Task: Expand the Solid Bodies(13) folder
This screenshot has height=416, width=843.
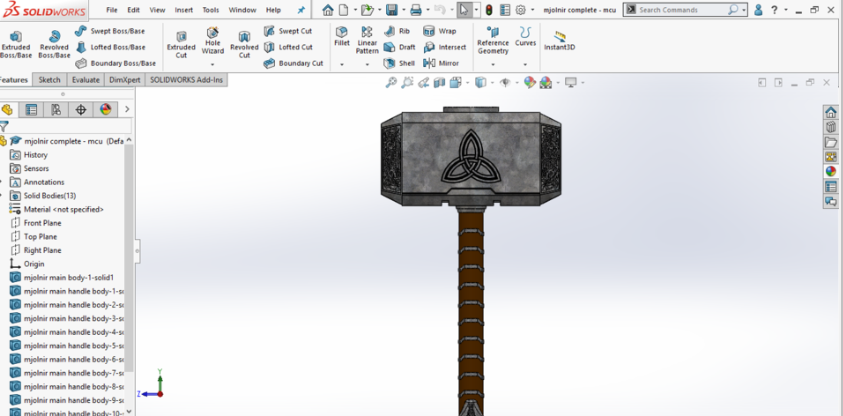Action: coord(1,196)
